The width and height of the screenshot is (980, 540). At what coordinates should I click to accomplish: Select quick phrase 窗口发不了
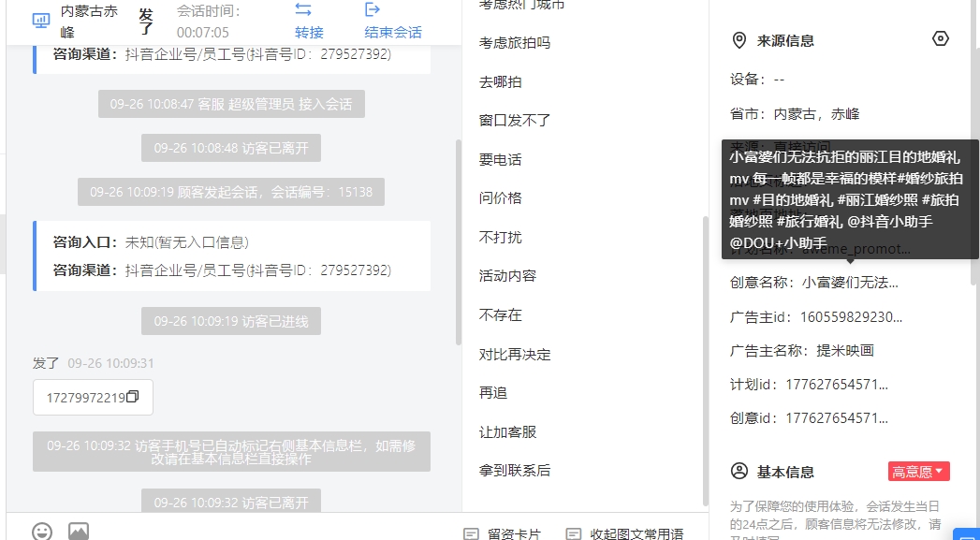click(515, 121)
